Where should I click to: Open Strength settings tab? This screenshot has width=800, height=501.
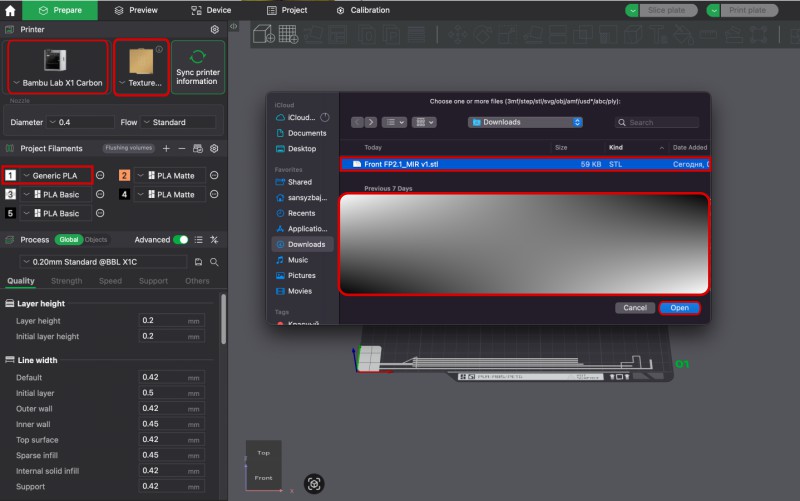click(66, 281)
